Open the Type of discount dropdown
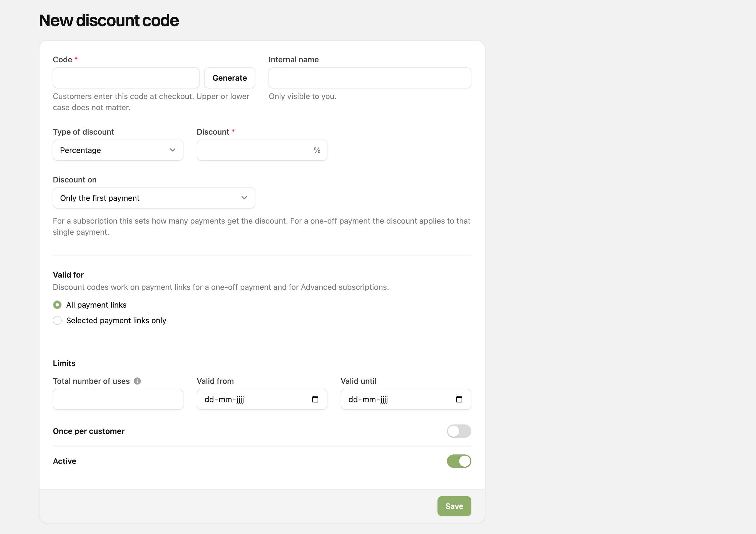 click(x=118, y=150)
